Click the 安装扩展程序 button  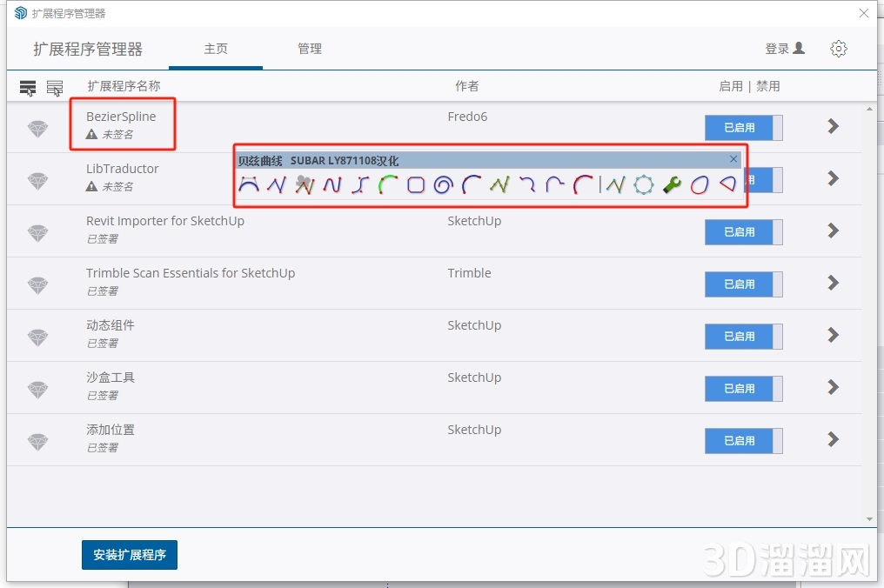130,555
